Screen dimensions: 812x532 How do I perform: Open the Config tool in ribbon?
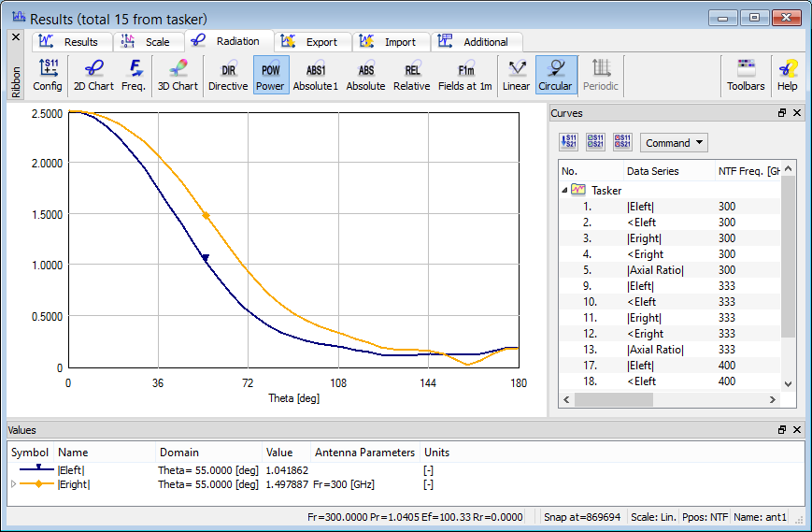(48, 75)
